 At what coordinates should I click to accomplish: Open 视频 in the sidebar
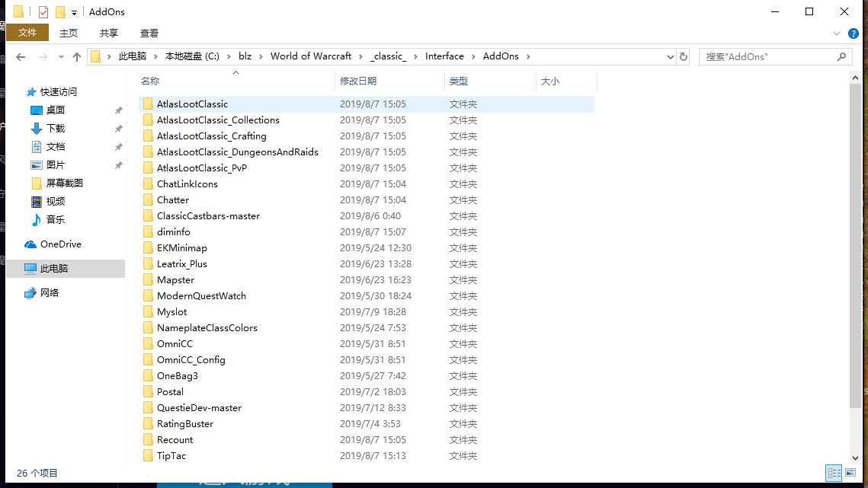coord(56,202)
